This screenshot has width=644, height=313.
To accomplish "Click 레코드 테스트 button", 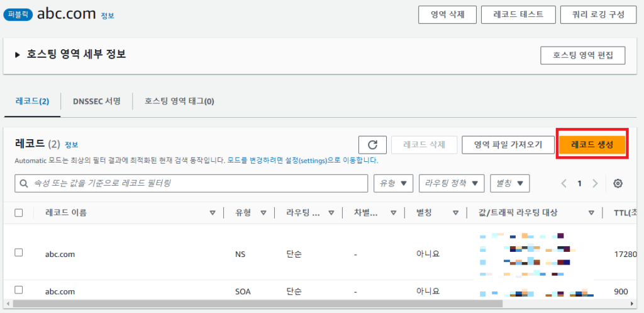I will [518, 15].
